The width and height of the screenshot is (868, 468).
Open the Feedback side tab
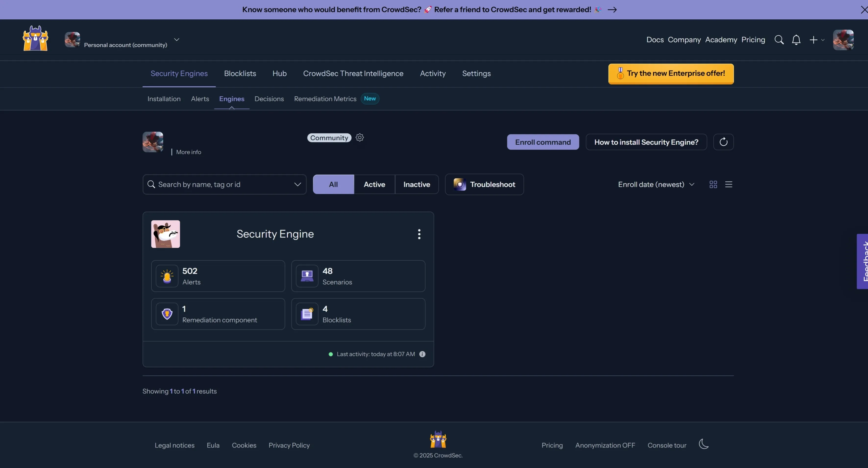[862, 261]
